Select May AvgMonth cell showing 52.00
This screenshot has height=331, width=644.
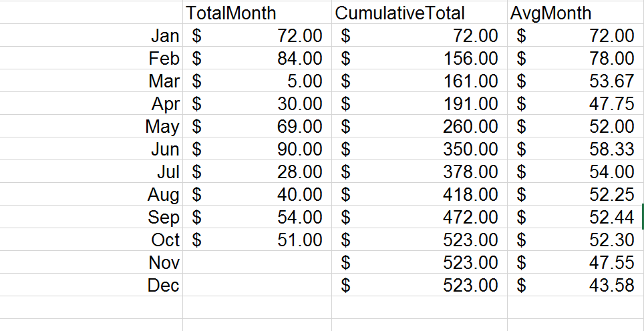[x=575, y=126]
